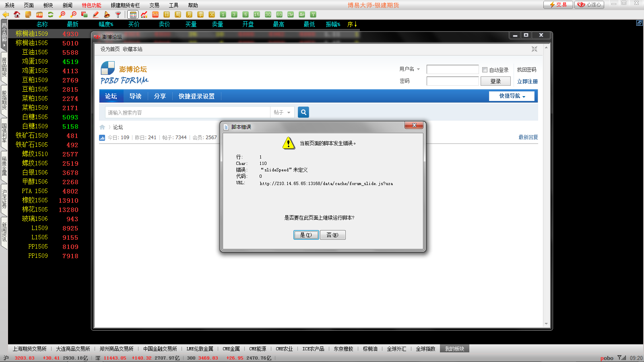Switch to the 导读 forum tab
The width and height of the screenshot is (644, 362).
click(135, 96)
